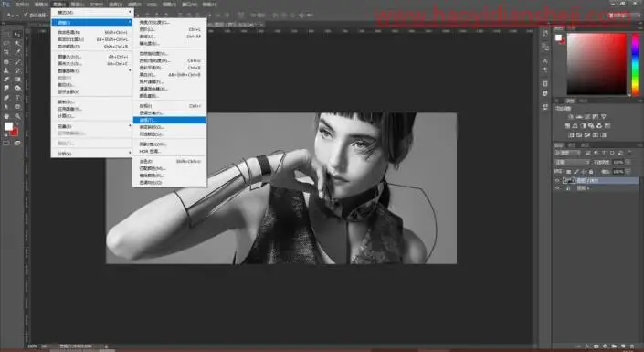Click the rainbow hue slider in Color panel
Image resolution: width=644 pixels, height=352 pixels.
(x=636, y=64)
